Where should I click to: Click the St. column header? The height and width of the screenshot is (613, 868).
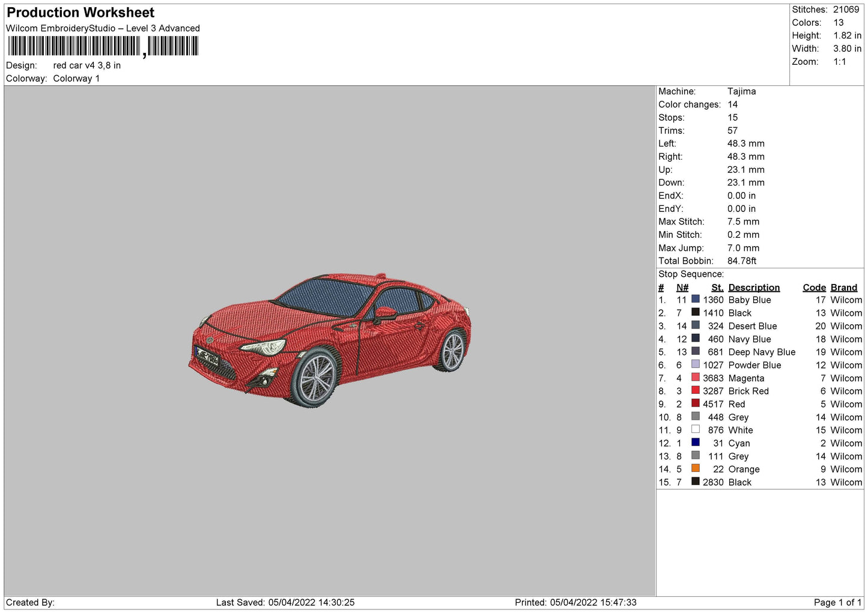[x=717, y=288]
